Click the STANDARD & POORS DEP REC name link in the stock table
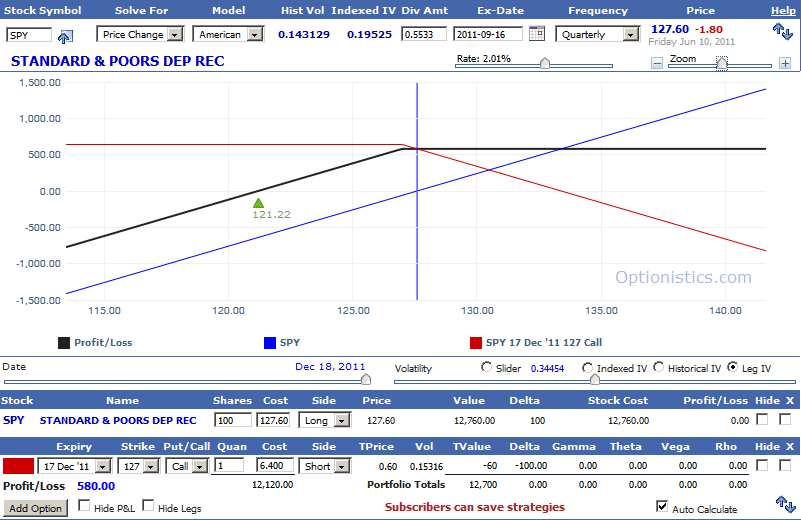This screenshot has height=520, width=801. (118, 420)
